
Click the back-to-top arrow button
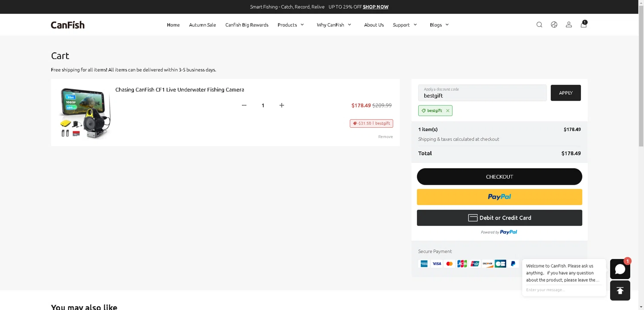[620, 291]
